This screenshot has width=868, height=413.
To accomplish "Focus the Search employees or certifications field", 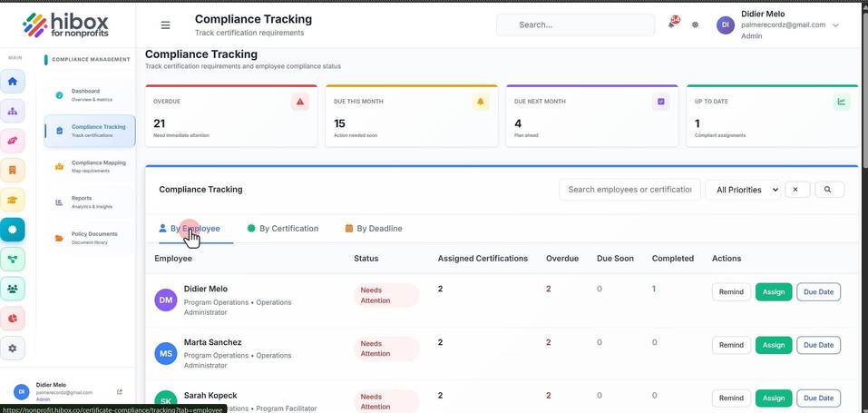I will (x=629, y=190).
